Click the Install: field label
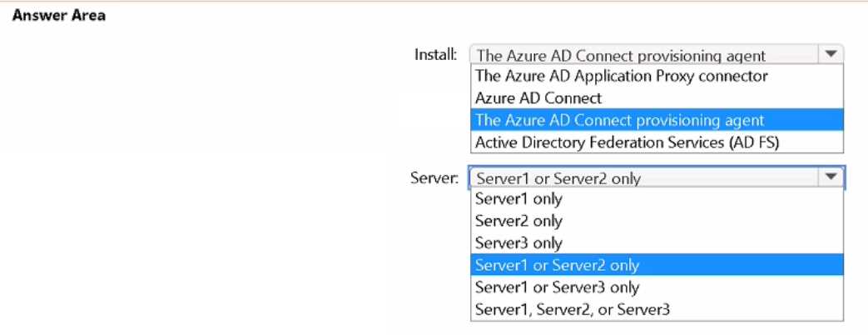This screenshot has height=335, width=868. point(436,54)
